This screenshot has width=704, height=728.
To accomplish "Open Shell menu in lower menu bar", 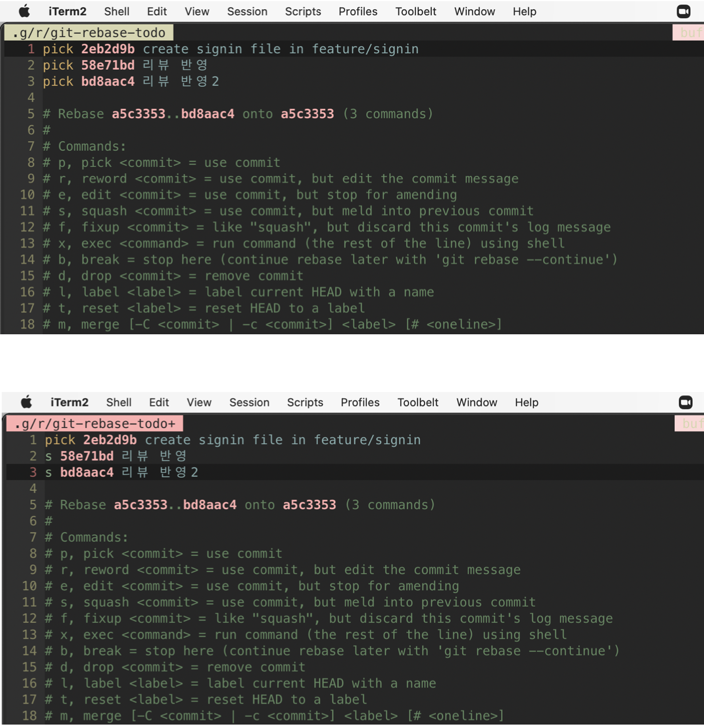I will 119,402.
